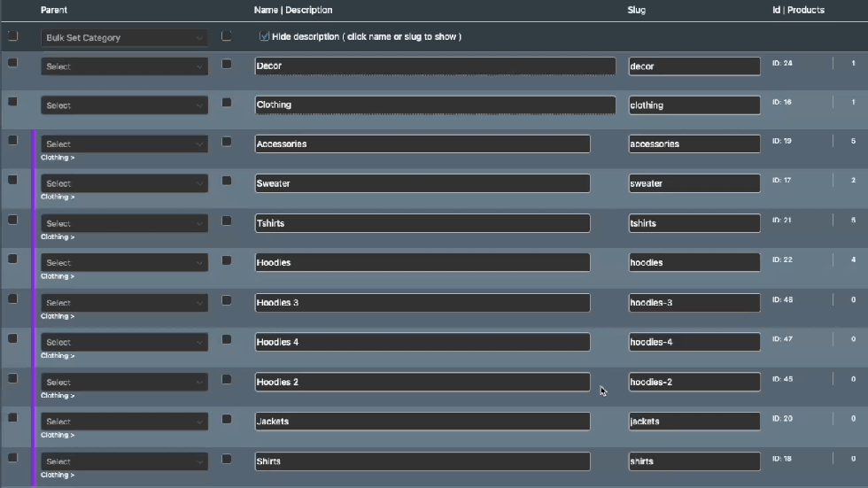Open parent Select dropdown for Sweater

click(125, 183)
